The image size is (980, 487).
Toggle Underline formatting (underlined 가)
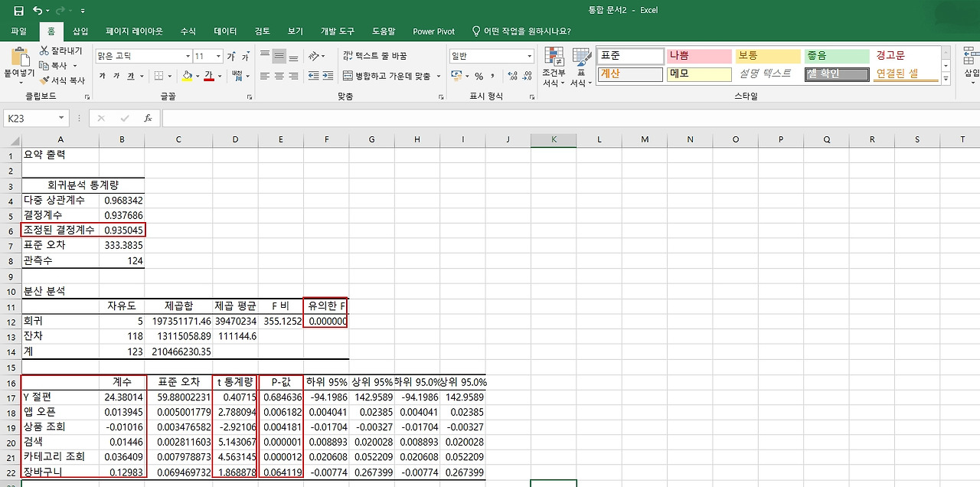tap(131, 76)
